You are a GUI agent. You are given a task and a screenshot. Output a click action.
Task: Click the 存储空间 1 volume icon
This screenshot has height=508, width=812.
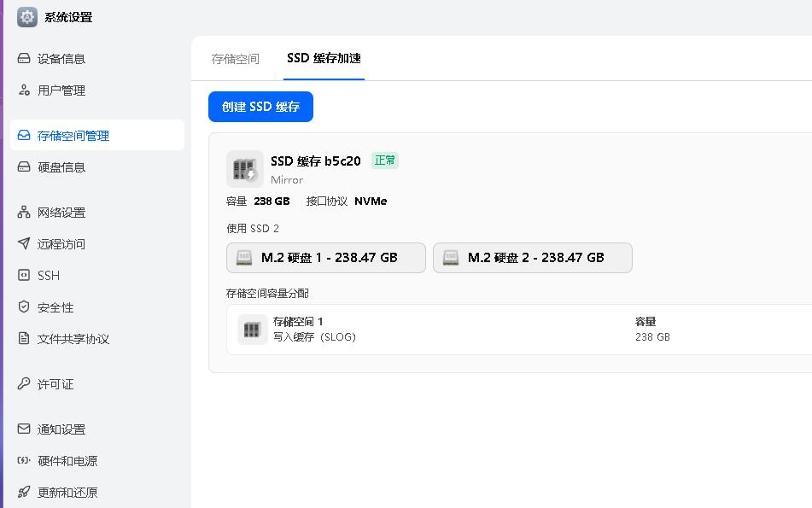[252, 330]
